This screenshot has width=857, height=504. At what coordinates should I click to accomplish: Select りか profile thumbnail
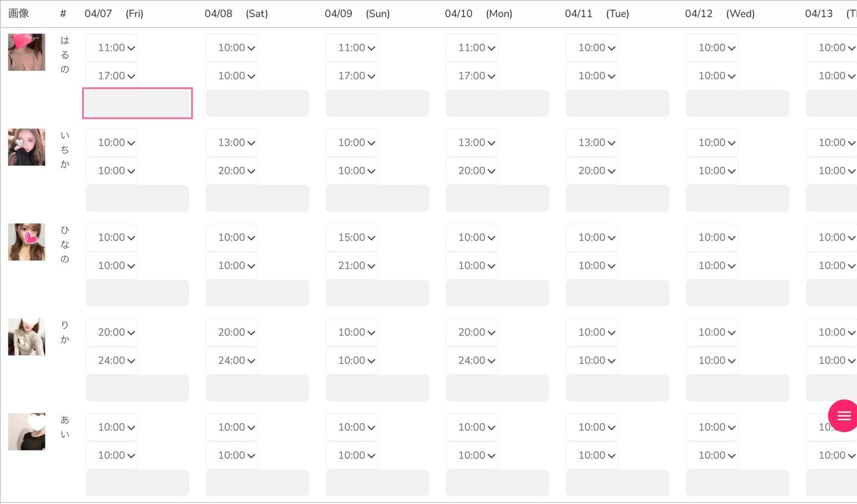click(27, 337)
